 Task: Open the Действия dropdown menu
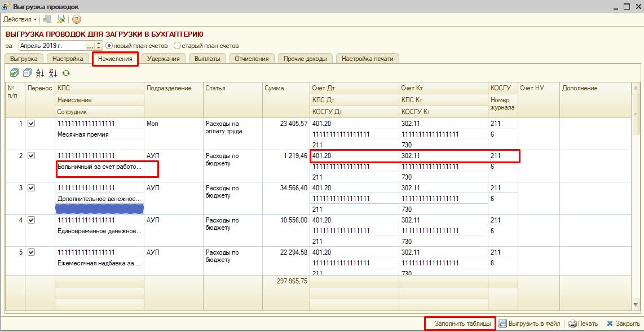[20, 19]
